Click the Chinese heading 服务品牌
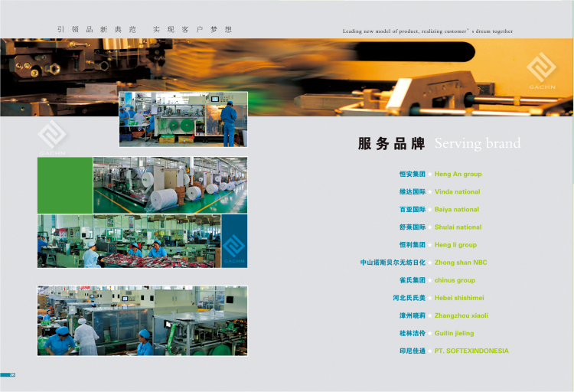Viewport: 574px width, 392px height. 391,143
